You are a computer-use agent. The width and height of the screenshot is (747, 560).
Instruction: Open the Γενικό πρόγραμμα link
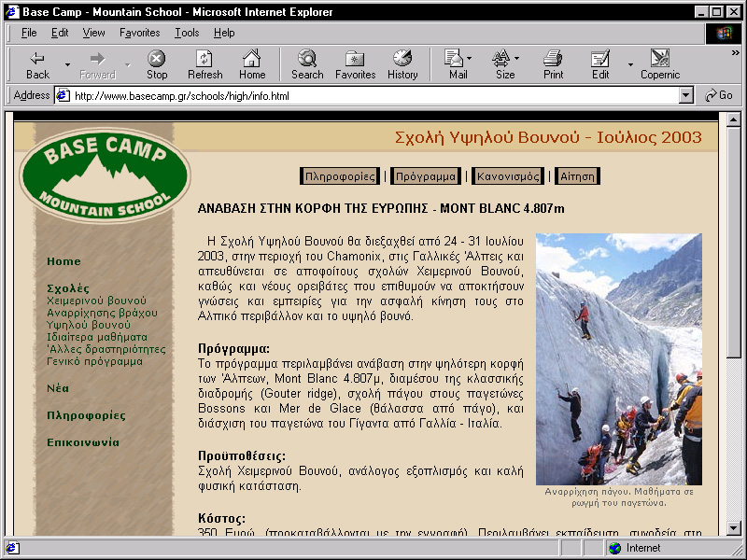click(x=95, y=361)
